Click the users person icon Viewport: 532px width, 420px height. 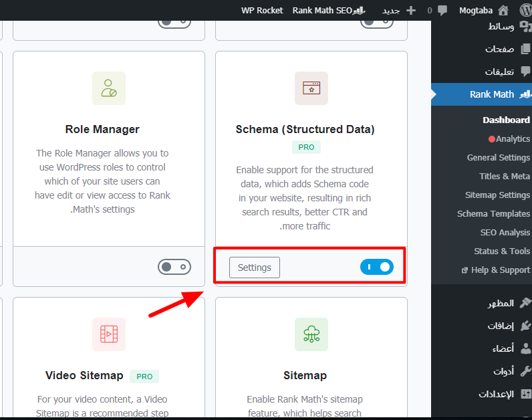pos(525,348)
